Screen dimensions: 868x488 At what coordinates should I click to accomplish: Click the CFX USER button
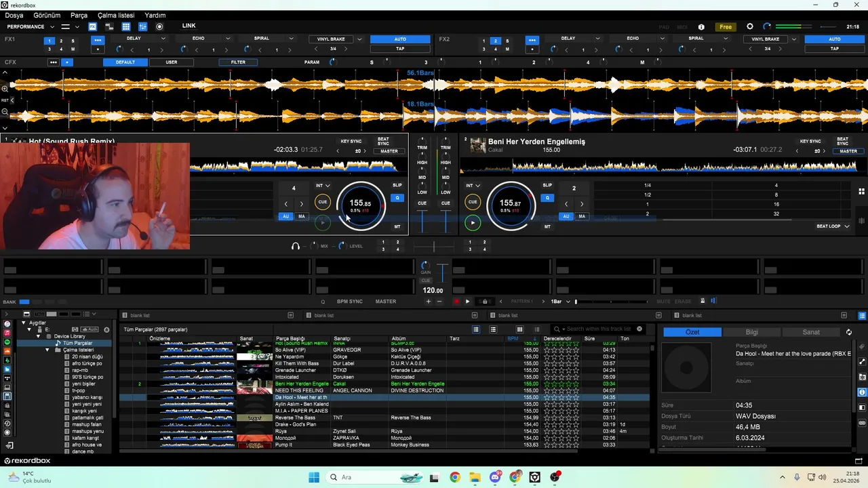[172, 62]
